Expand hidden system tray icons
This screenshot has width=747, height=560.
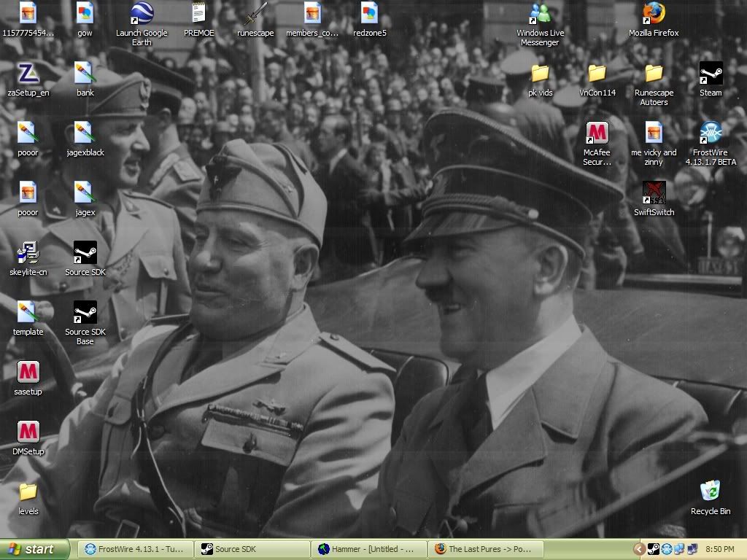pyautogui.click(x=640, y=549)
